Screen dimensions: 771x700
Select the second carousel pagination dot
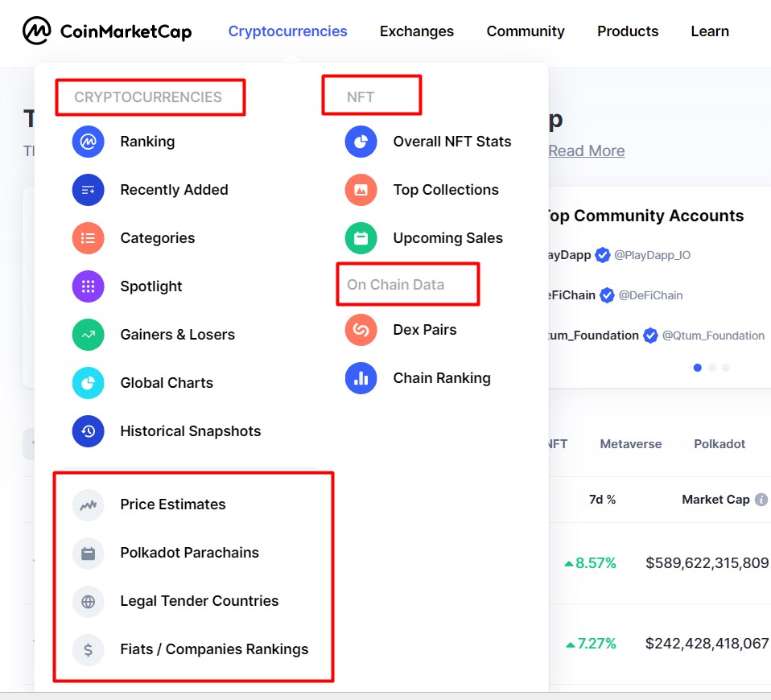[x=711, y=368]
